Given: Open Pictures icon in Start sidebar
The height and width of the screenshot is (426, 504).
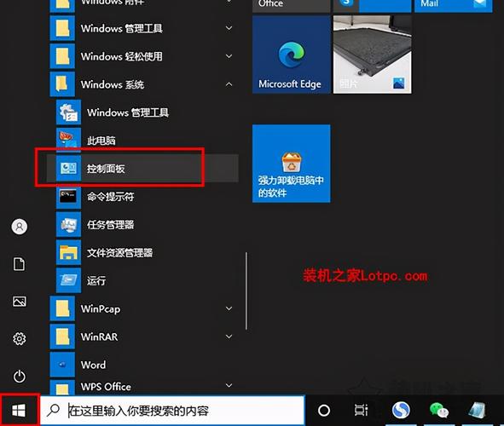Looking at the screenshot, I should pos(20,302).
